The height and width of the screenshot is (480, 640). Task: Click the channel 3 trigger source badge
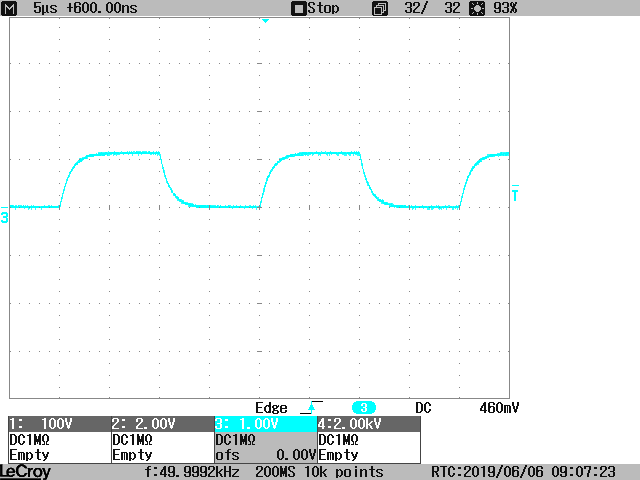(364, 407)
